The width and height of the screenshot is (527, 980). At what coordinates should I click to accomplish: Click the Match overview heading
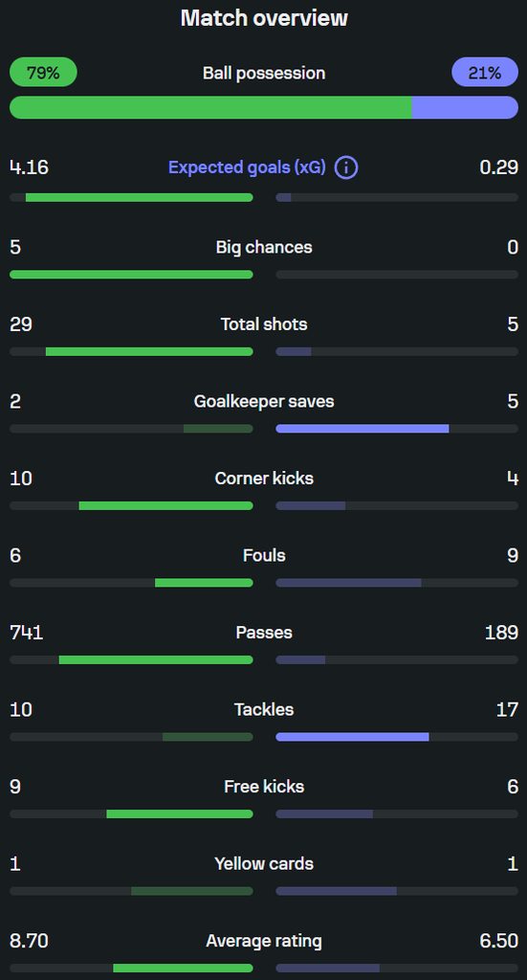[264, 17]
